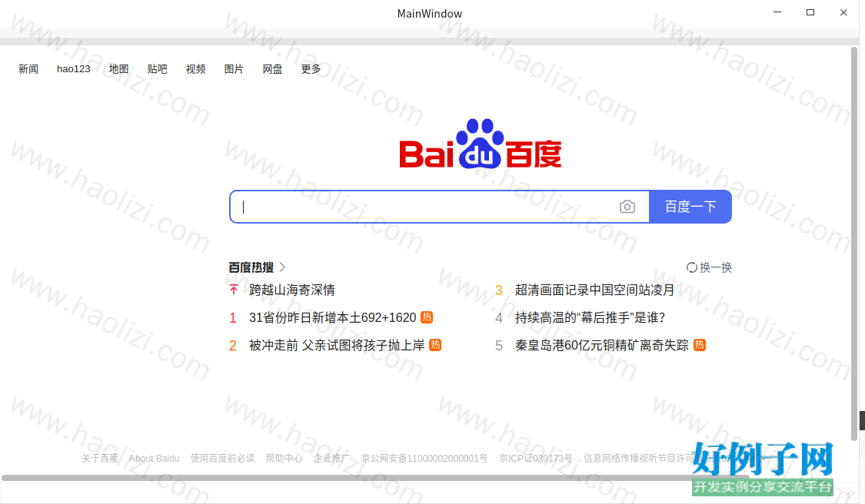The image size is (865, 504).
Task: Click the horizontal scrollbar at the bottom
Action: 375,478
